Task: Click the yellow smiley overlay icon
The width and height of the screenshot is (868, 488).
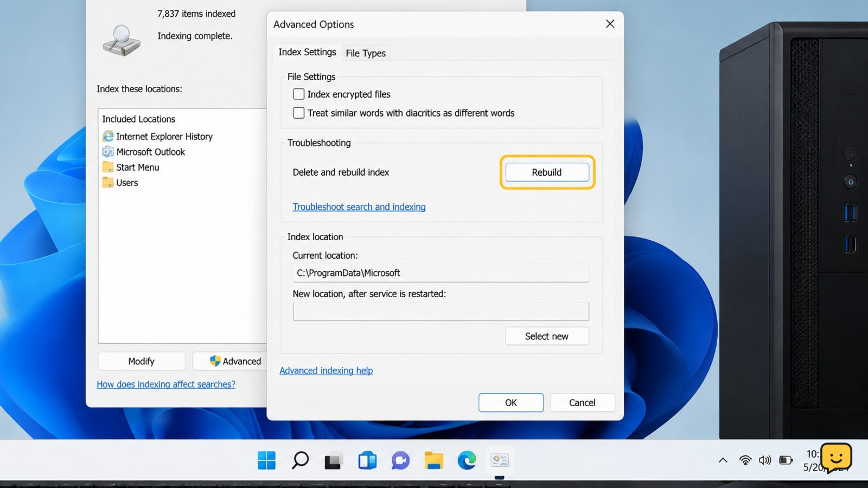Action: click(x=836, y=458)
